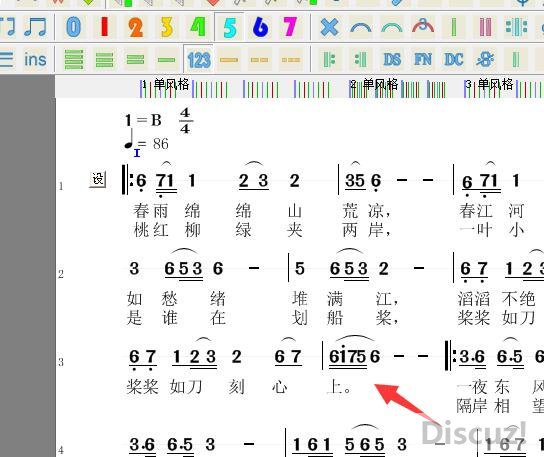The image size is (544, 457).
Task: Select the green number 4 note
Action: 198,27
